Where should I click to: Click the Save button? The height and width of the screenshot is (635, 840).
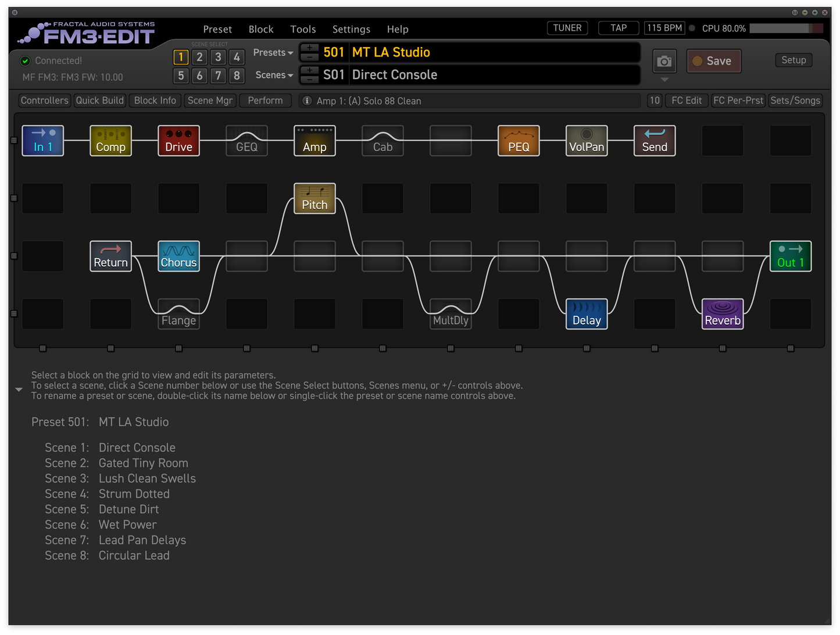[x=714, y=61]
